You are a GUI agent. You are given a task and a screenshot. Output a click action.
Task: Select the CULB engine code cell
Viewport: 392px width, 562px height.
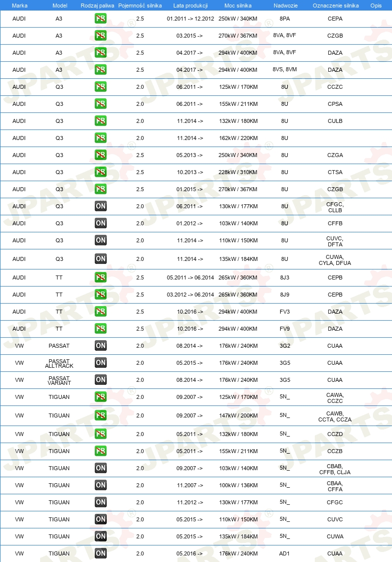coord(335,121)
